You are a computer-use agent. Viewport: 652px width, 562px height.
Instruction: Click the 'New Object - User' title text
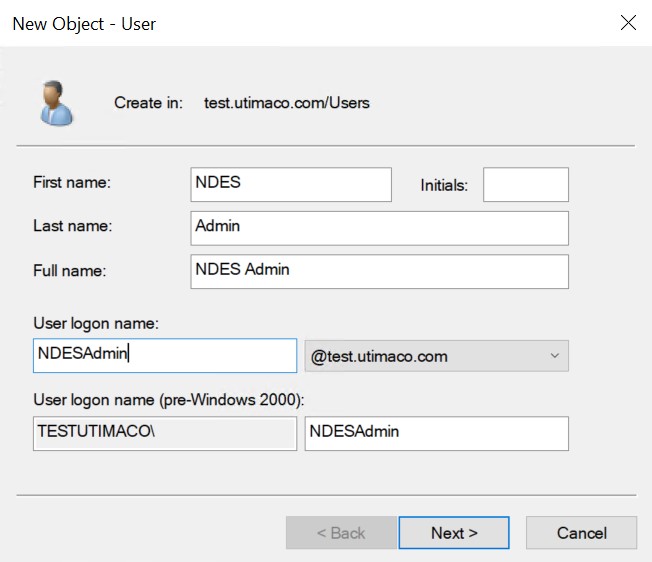tap(84, 24)
